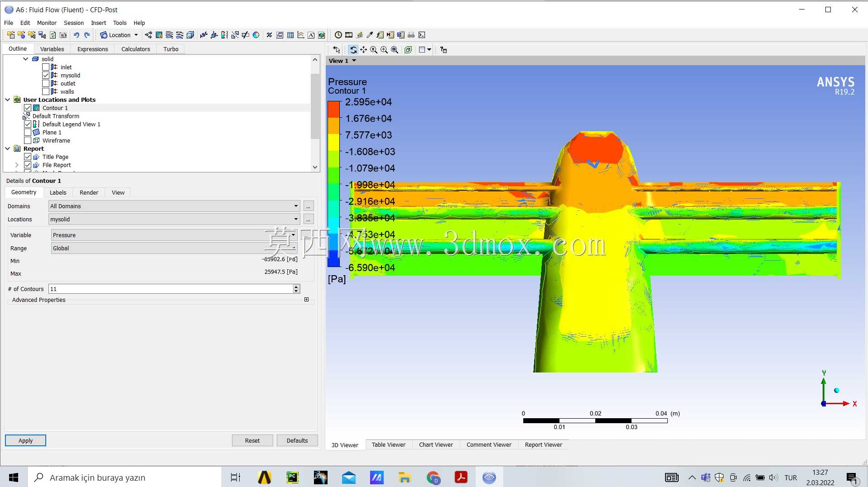Insert a Table from toolbar

coord(290,35)
